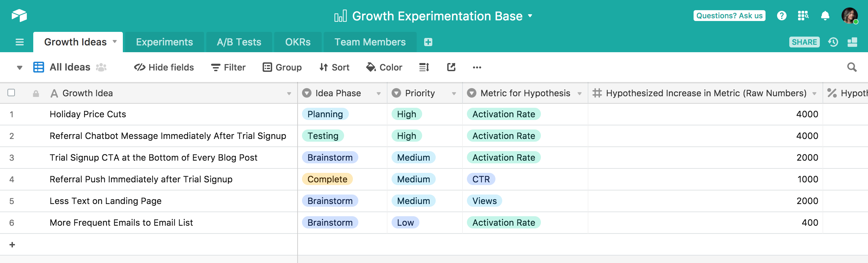Click the Questions? Ask us button
The width and height of the screenshot is (868, 263).
[x=729, y=16]
